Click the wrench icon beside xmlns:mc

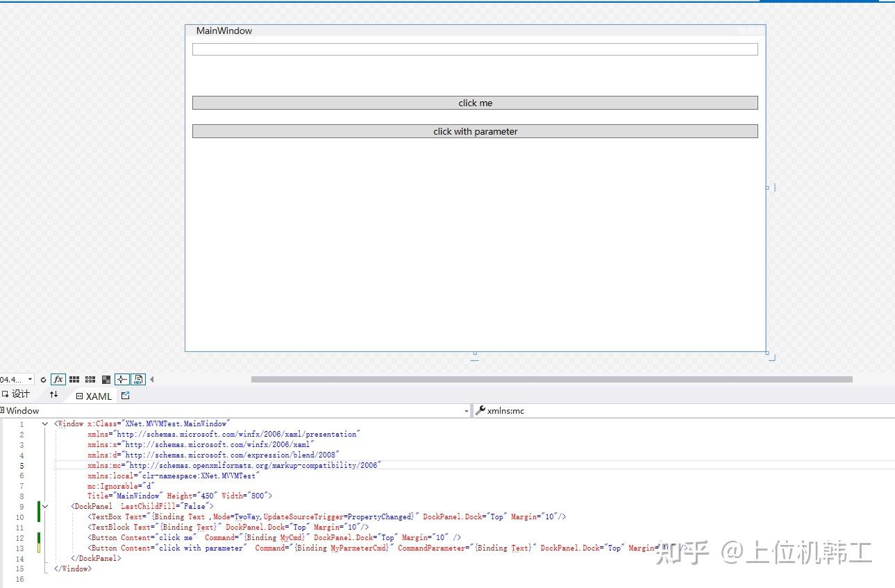pos(480,410)
